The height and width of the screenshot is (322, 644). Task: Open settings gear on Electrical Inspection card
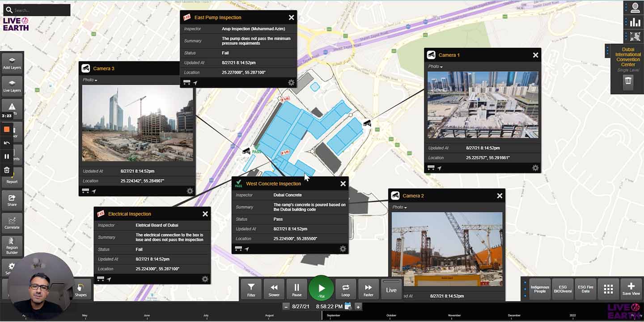coord(205,279)
